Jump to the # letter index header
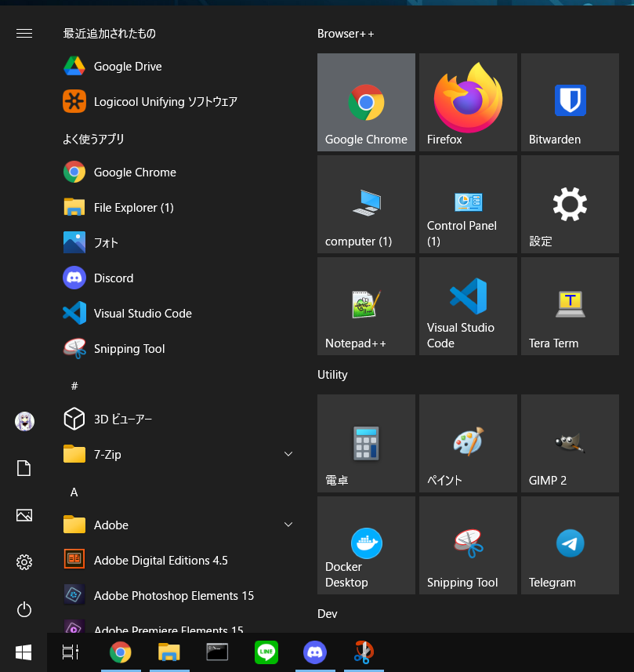The image size is (634, 672). click(74, 386)
